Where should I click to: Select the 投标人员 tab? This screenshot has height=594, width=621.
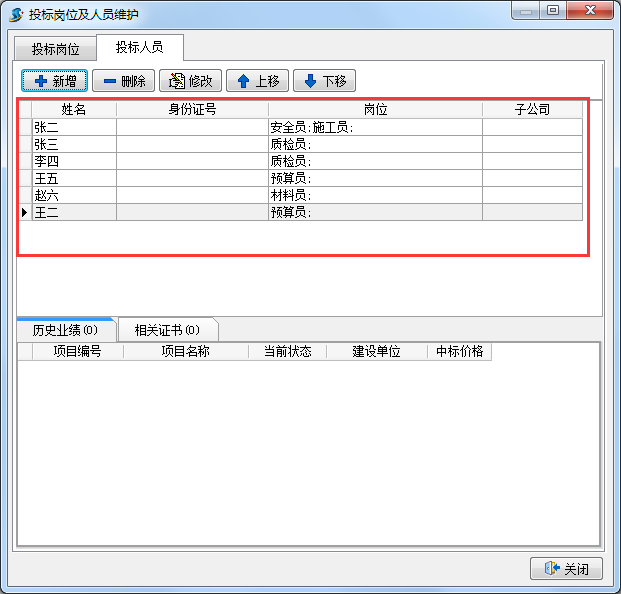(139, 47)
